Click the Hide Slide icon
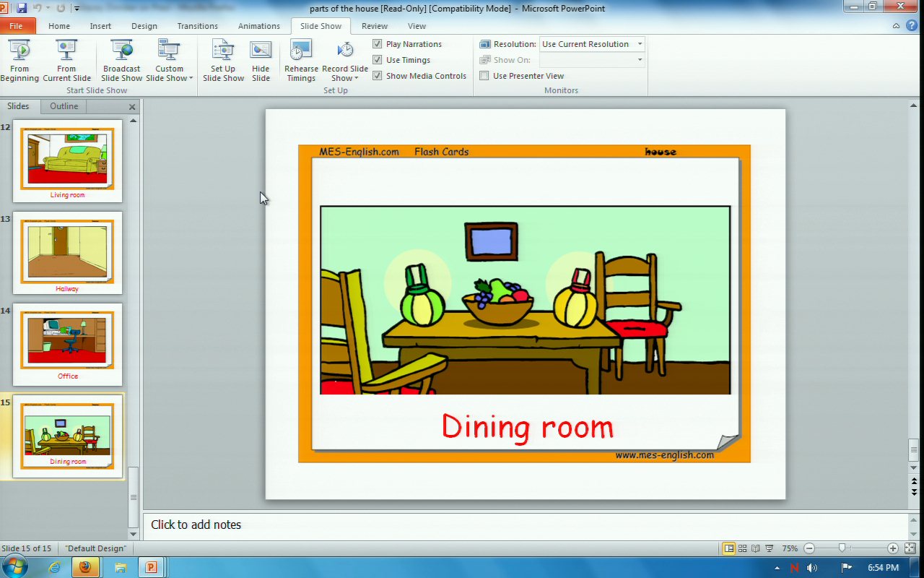924x578 pixels. (261, 61)
